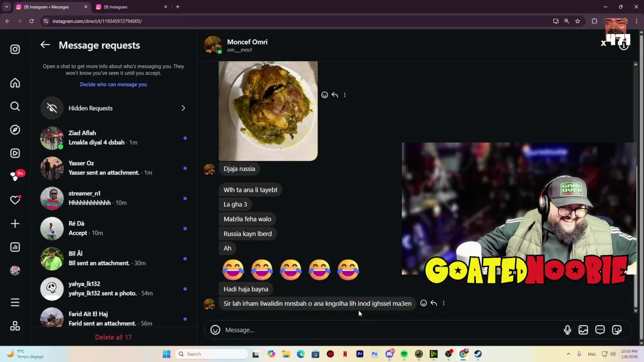Click the Create plus icon

click(15, 224)
